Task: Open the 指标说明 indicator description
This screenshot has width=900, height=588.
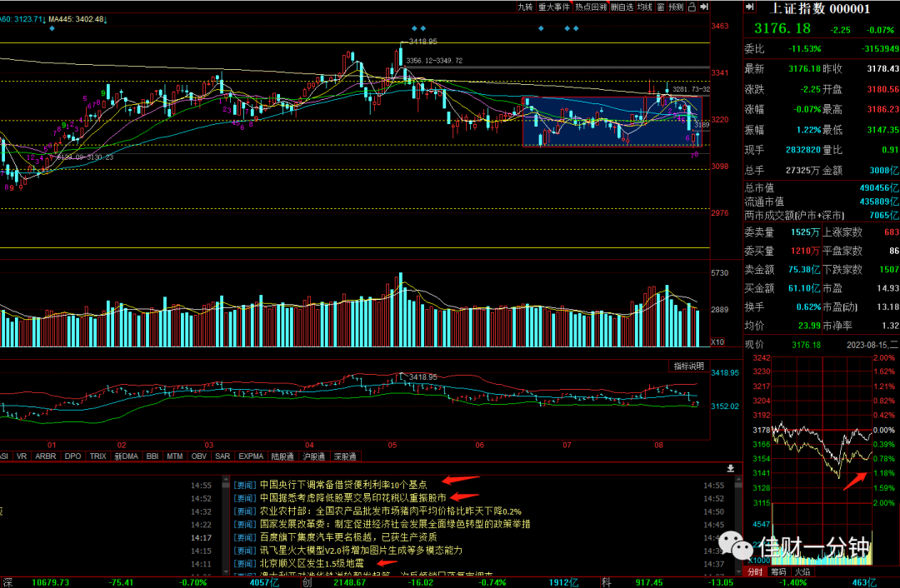Action: (x=689, y=366)
